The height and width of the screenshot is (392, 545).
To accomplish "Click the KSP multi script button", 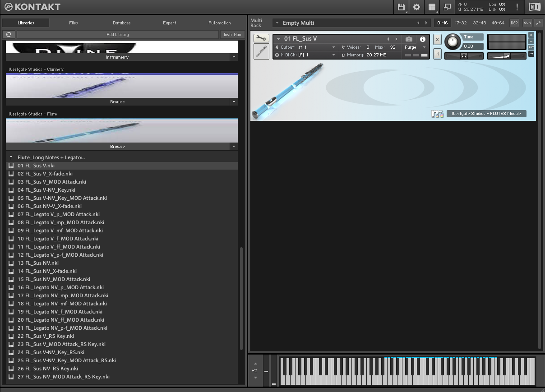I will click(514, 23).
